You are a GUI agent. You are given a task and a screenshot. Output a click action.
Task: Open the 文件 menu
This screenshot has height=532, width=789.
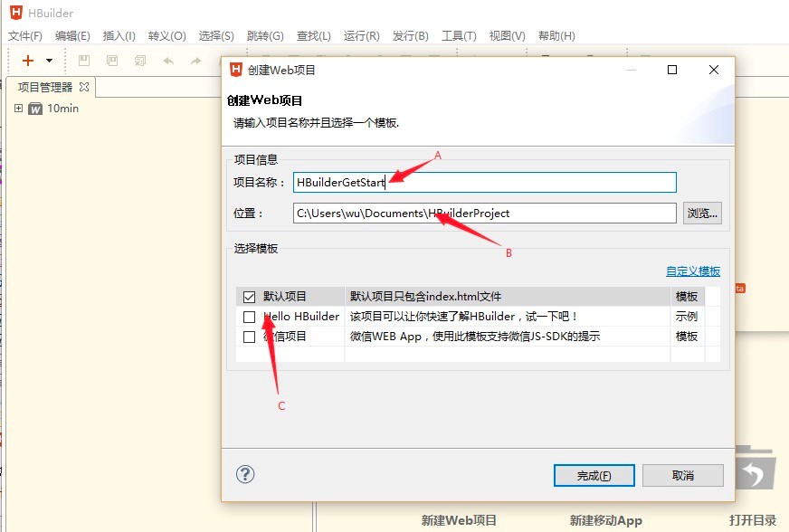point(24,36)
